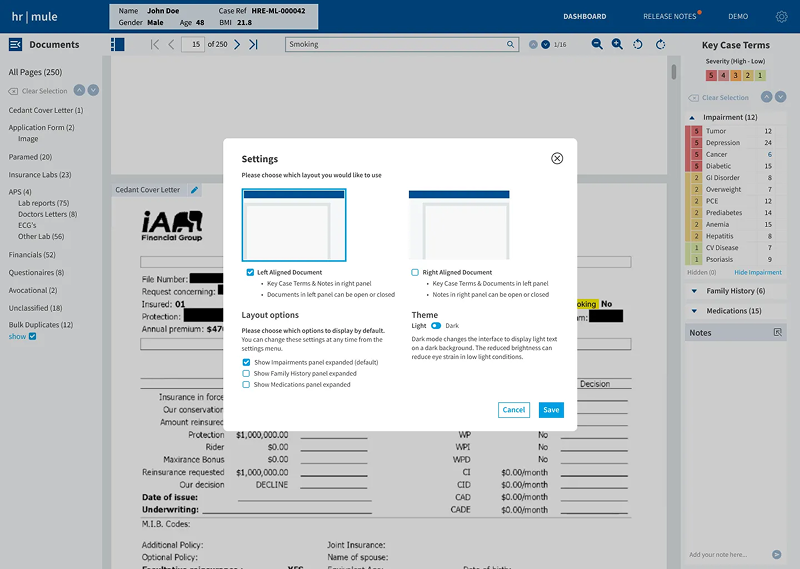The width and height of the screenshot is (800, 569).
Task: Go to next page arrow
Action: [x=237, y=44]
